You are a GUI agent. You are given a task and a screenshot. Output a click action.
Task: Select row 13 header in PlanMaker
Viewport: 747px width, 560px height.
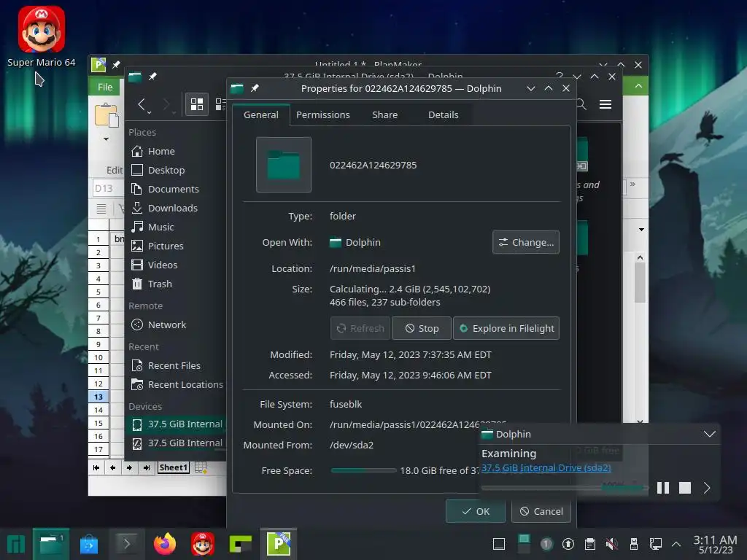point(98,397)
